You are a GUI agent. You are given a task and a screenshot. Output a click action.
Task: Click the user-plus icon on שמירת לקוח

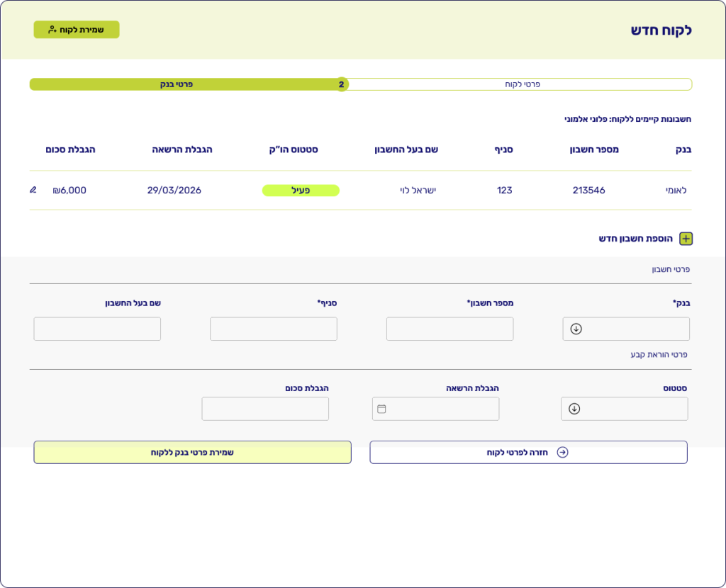[x=52, y=30]
